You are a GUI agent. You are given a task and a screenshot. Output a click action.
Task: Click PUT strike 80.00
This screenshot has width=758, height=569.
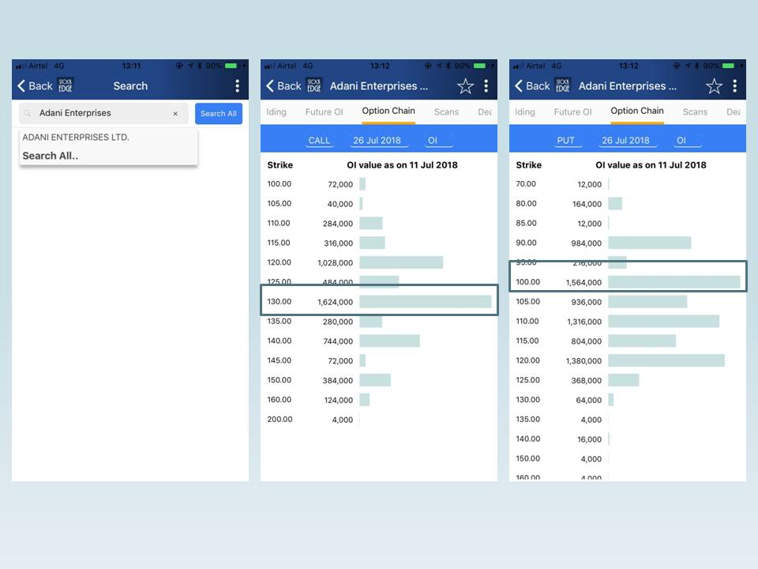point(526,204)
